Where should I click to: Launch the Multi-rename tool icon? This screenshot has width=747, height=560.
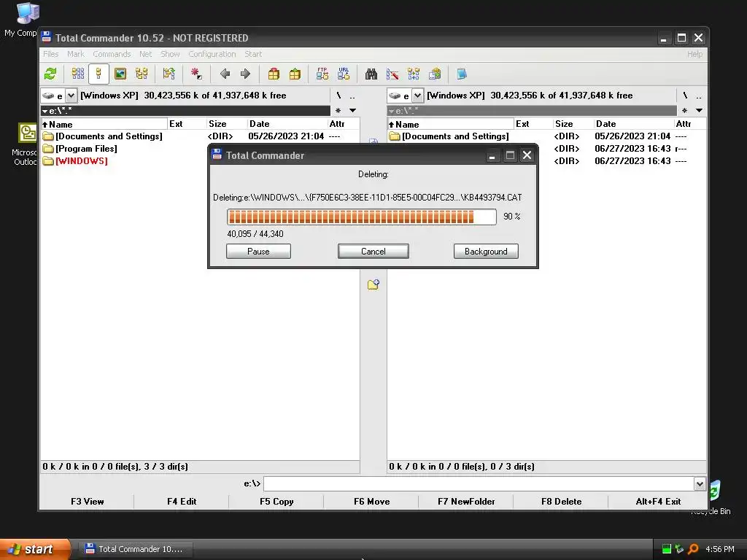click(392, 74)
